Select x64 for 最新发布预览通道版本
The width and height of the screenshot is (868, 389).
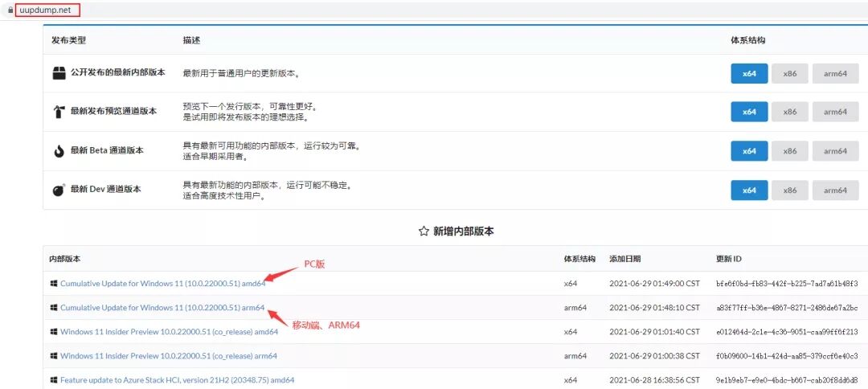click(749, 112)
